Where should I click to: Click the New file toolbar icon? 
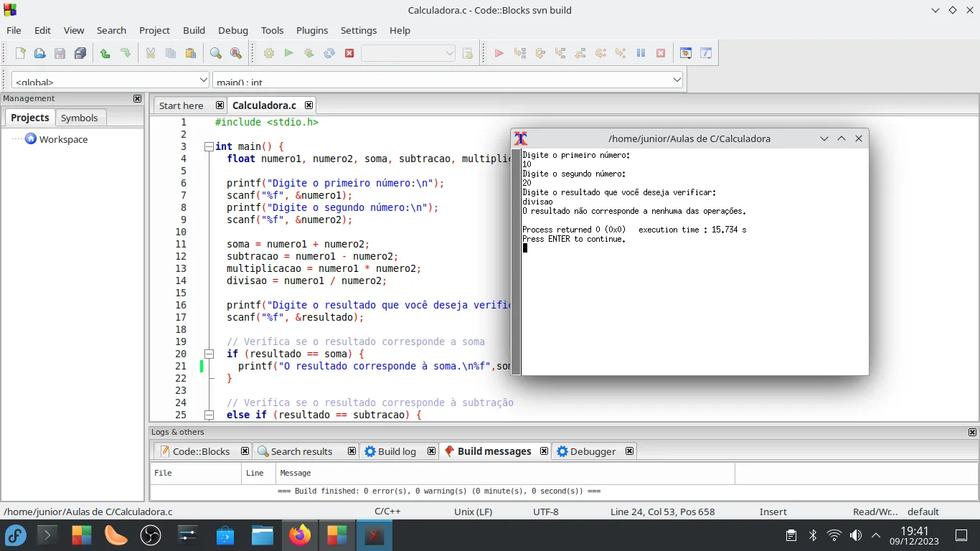(21, 53)
